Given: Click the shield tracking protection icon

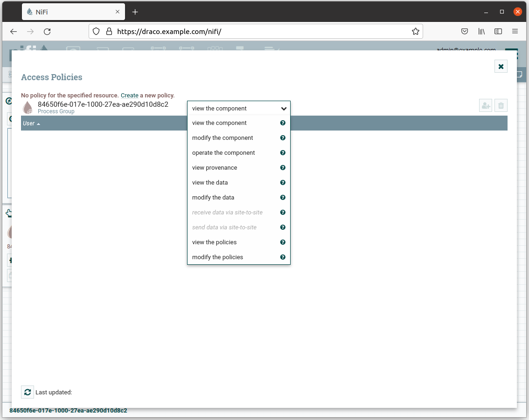Looking at the screenshot, I should coord(96,31).
